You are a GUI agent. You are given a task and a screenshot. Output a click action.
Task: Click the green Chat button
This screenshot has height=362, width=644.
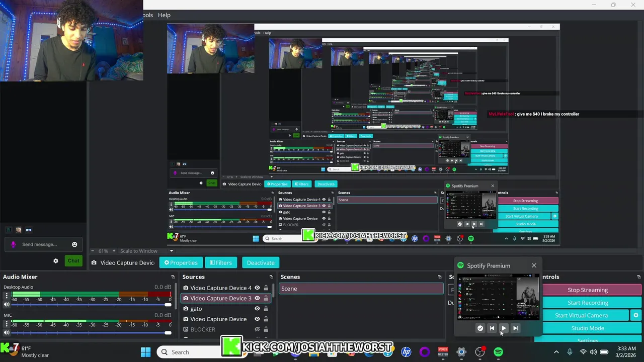pyautogui.click(x=73, y=260)
